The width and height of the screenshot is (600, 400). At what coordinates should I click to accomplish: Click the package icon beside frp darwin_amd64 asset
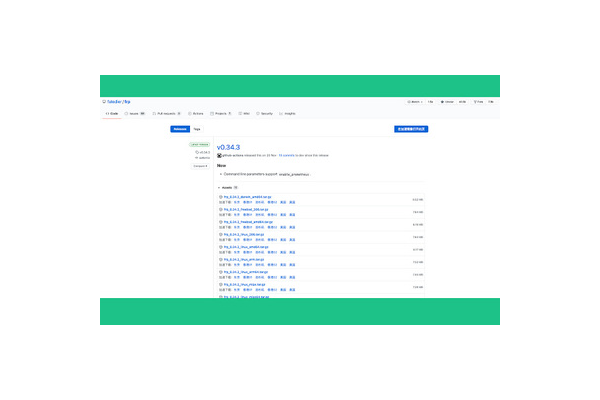220,197
